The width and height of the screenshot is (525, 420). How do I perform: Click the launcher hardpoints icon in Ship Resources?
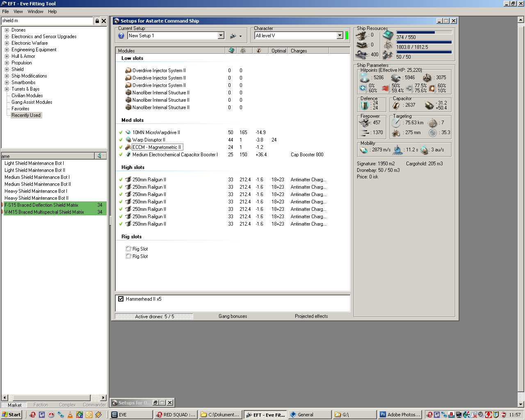click(x=361, y=45)
